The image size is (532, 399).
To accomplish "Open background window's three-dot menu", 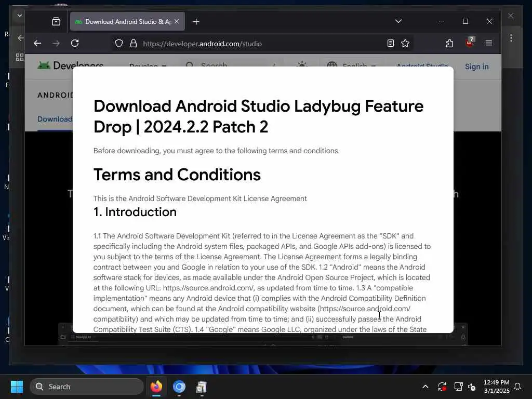I will [511, 37].
